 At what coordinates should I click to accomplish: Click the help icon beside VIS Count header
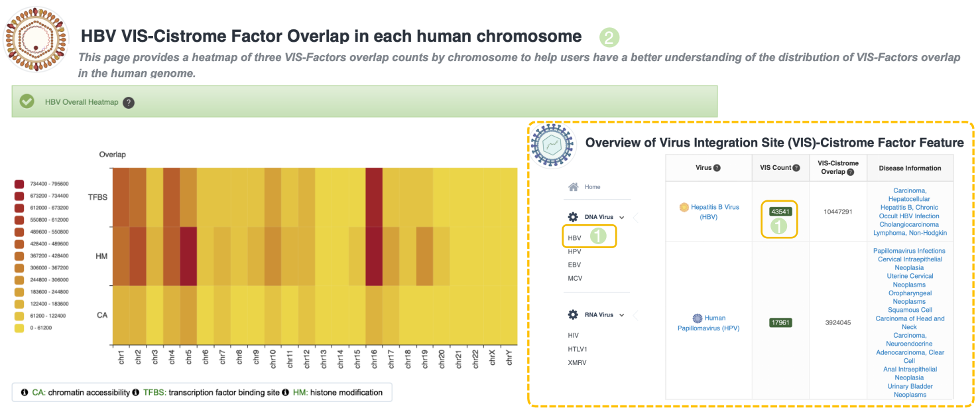(796, 168)
